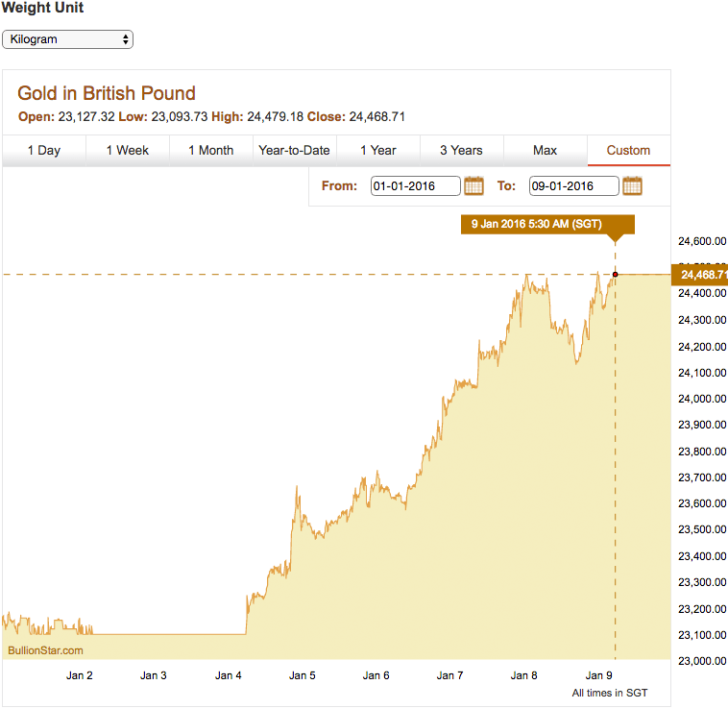Click the Gold in British Pound title
Screen dimensions: 728x709
107,93
